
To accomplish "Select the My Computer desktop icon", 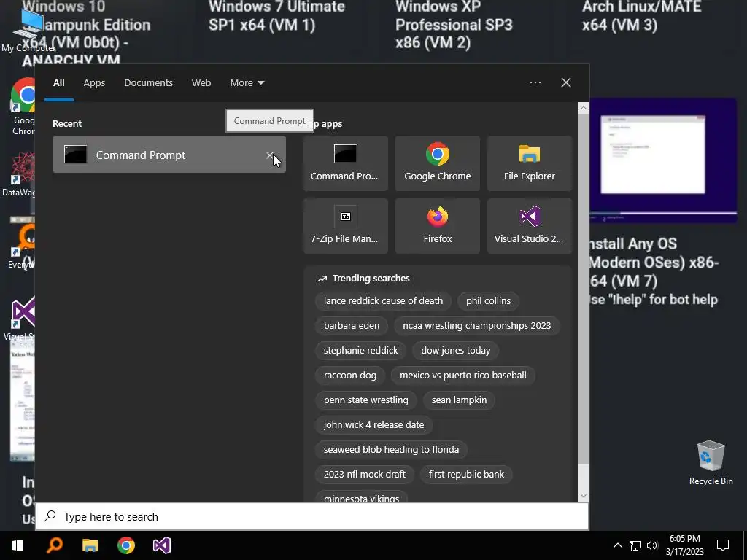I will point(28,31).
